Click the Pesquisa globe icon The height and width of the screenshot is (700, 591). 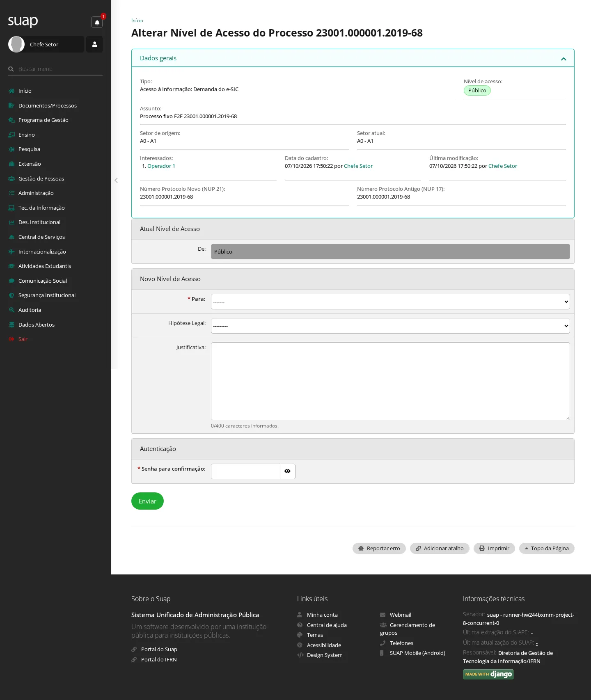tap(11, 149)
